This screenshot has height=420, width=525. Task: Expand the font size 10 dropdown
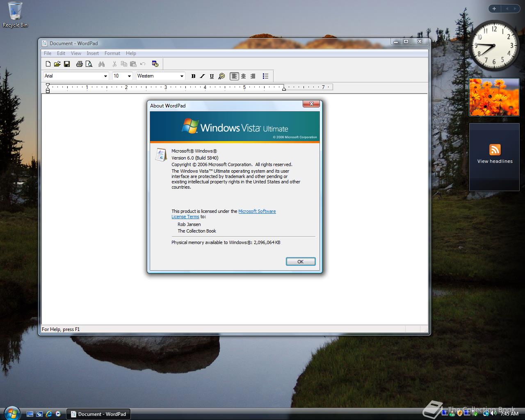129,76
